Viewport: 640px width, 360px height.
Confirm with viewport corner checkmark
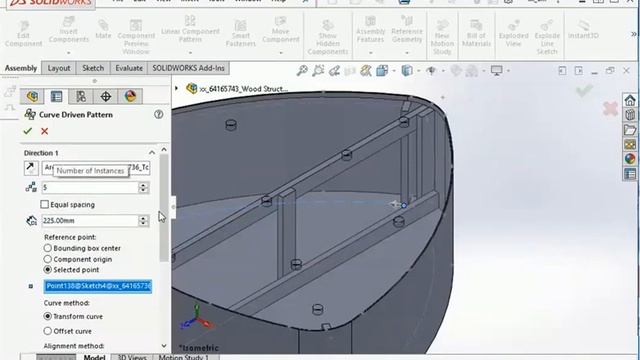[x=584, y=90]
